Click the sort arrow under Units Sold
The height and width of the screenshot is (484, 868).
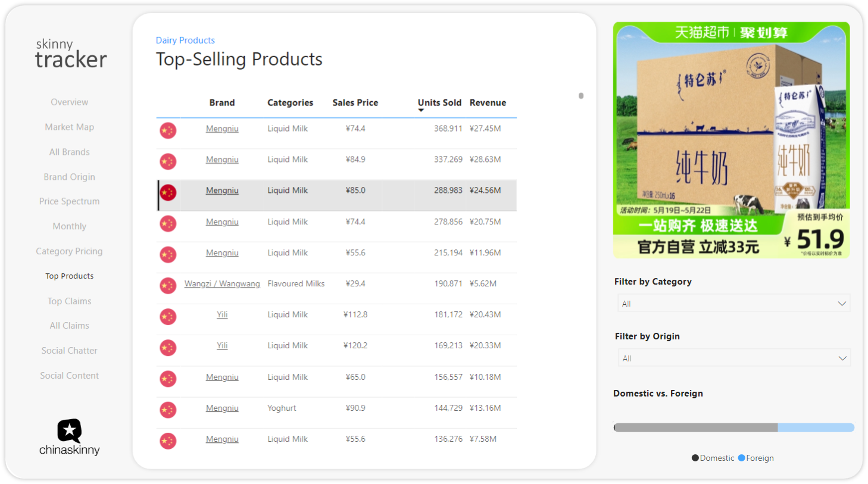coord(421,110)
